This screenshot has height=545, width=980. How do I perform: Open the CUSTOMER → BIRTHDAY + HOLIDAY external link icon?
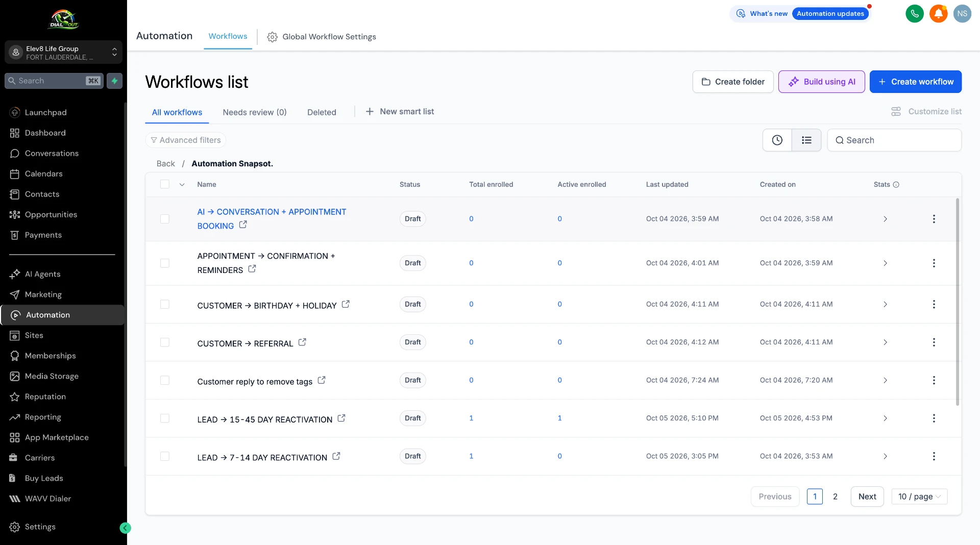pos(346,304)
